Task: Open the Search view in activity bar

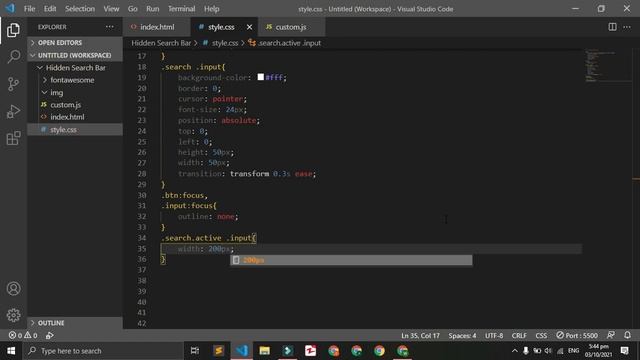Action: 13,56
